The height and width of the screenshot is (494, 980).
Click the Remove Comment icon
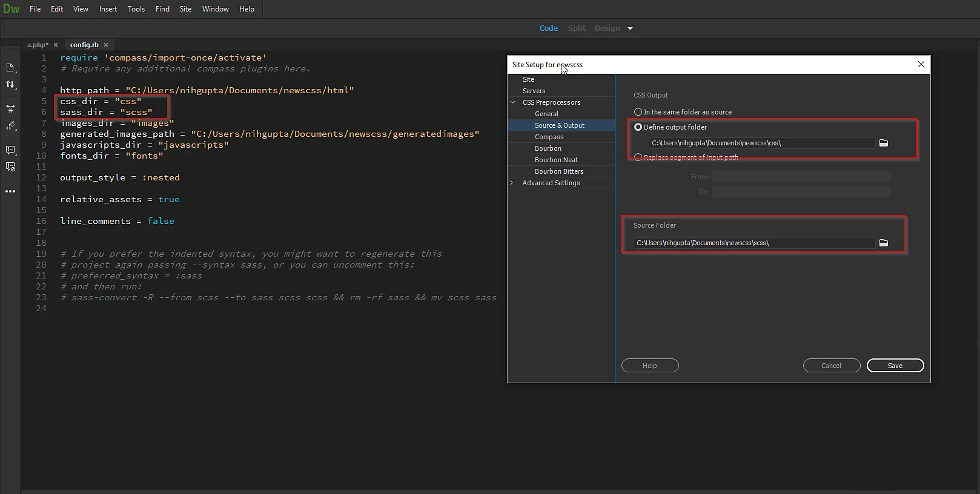tap(10, 166)
